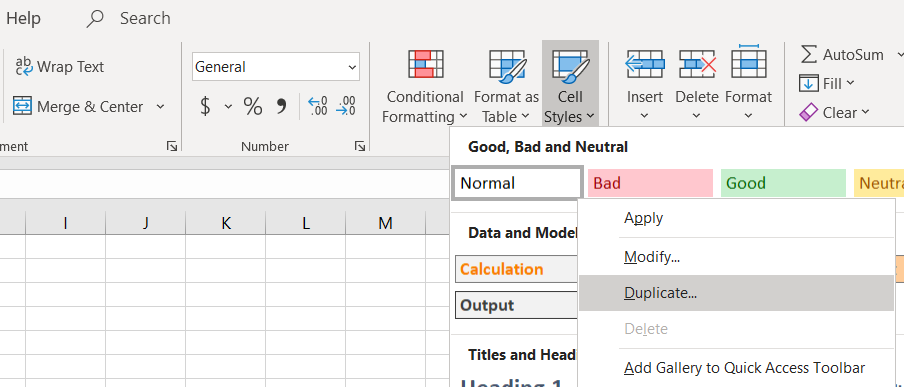Click the AutoSum button
This screenshot has height=387, width=904.
pos(842,55)
